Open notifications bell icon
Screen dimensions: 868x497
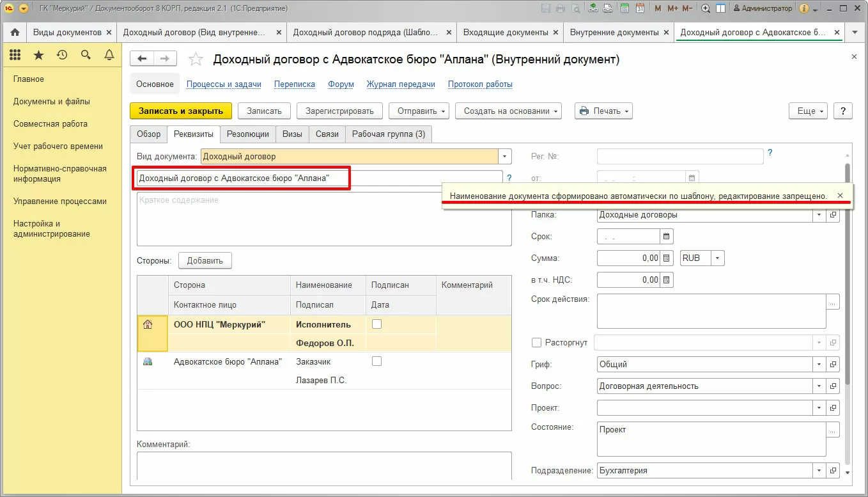pyautogui.click(x=109, y=56)
